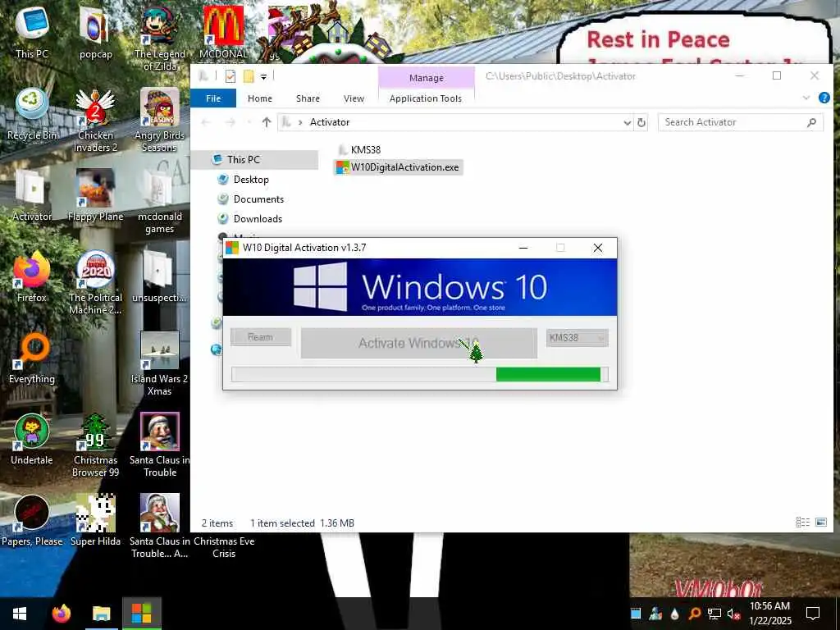840x630 pixels.
Task: Open the Recycle Bin icon
Action: coord(32,113)
